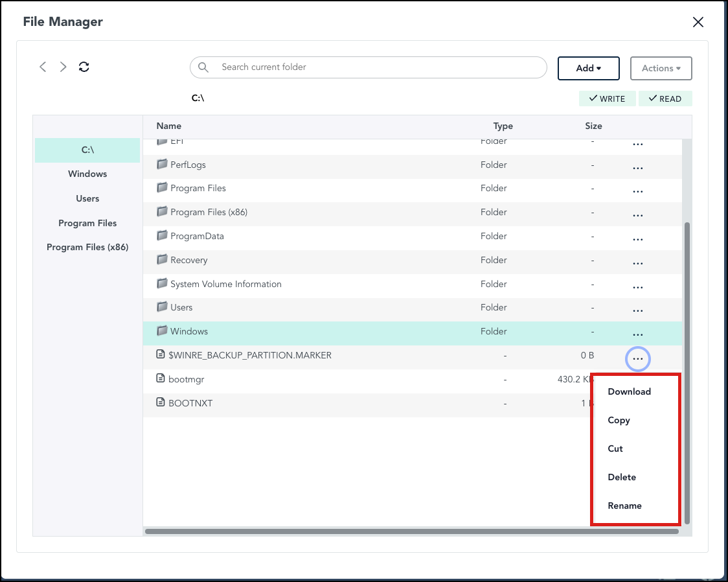
Task: Click the search magnifier icon
Action: click(x=203, y=67)
